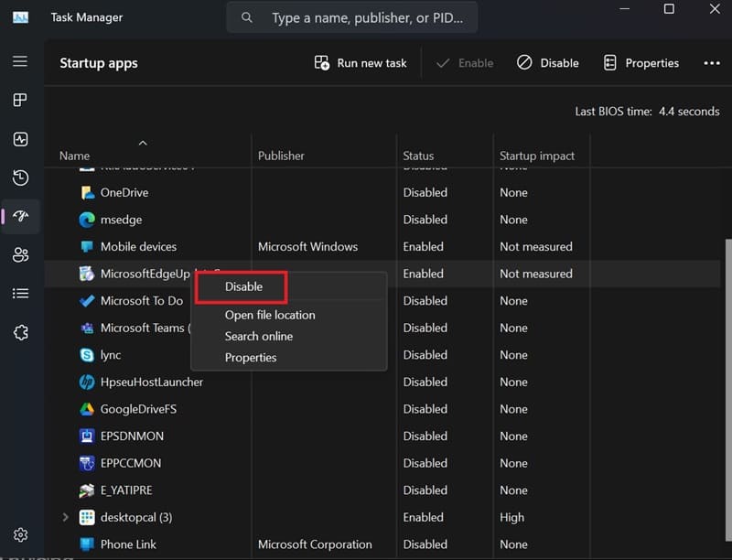Sort by Startup impact column header

pyautogui.click(x=537, y=156)
